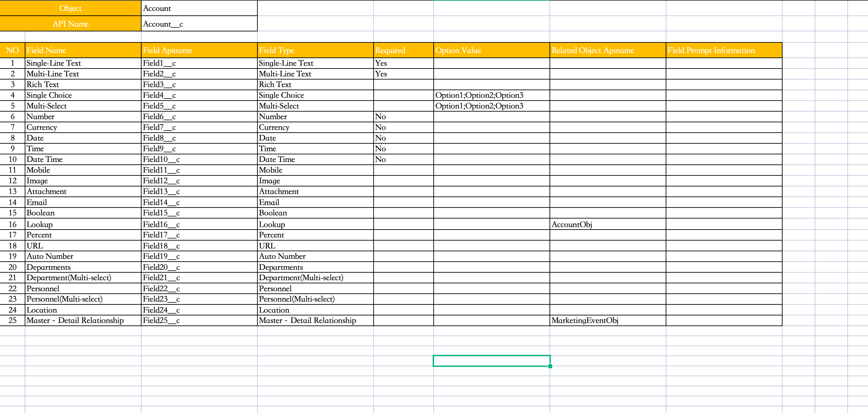Select 'Option1;Option2;Option3' in Multi-Select row

coord(492,106)
